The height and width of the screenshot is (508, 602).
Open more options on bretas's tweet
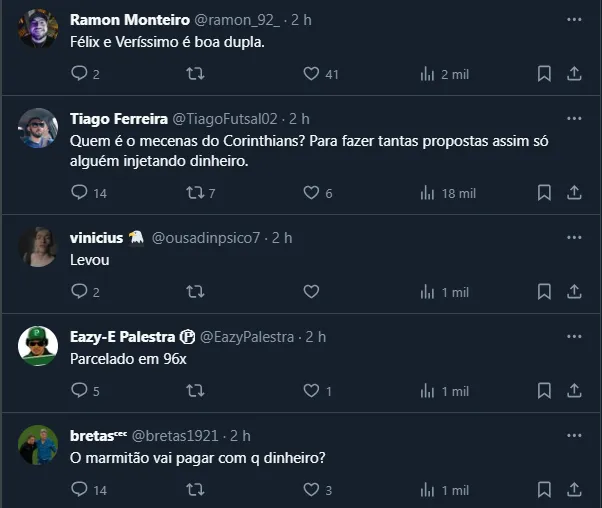coord(574,435)
